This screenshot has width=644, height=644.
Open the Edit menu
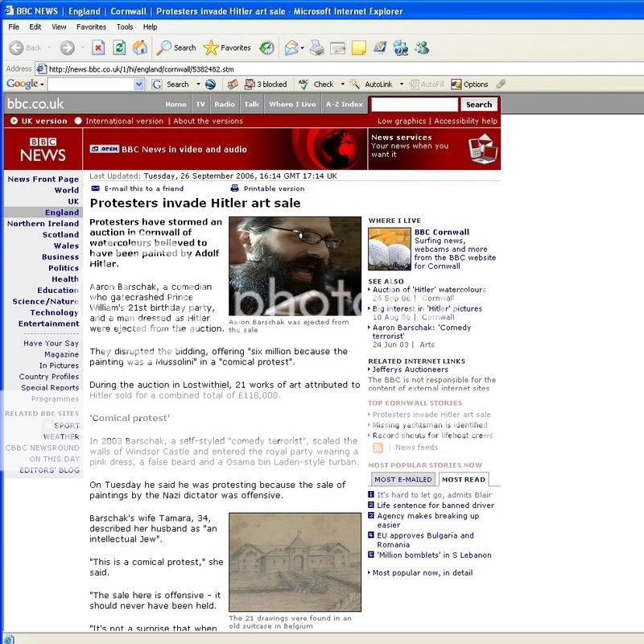[x=35, y=27]
